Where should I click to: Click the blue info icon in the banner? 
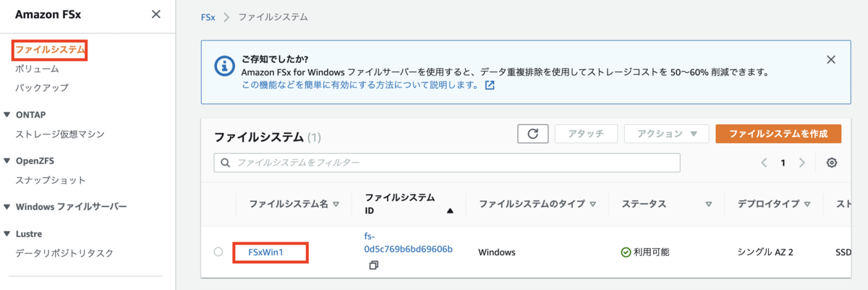(x=225, y=66)
